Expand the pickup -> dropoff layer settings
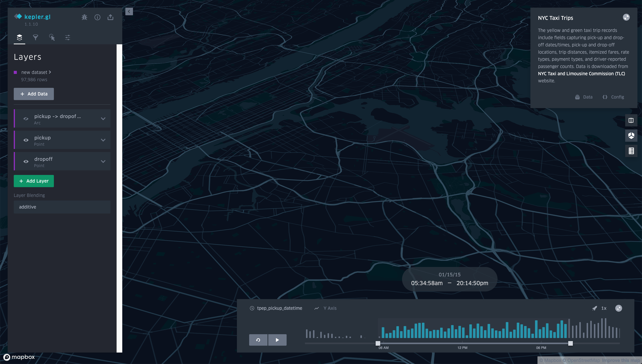This screenshot has width=642, height=364. pos(103,119)
